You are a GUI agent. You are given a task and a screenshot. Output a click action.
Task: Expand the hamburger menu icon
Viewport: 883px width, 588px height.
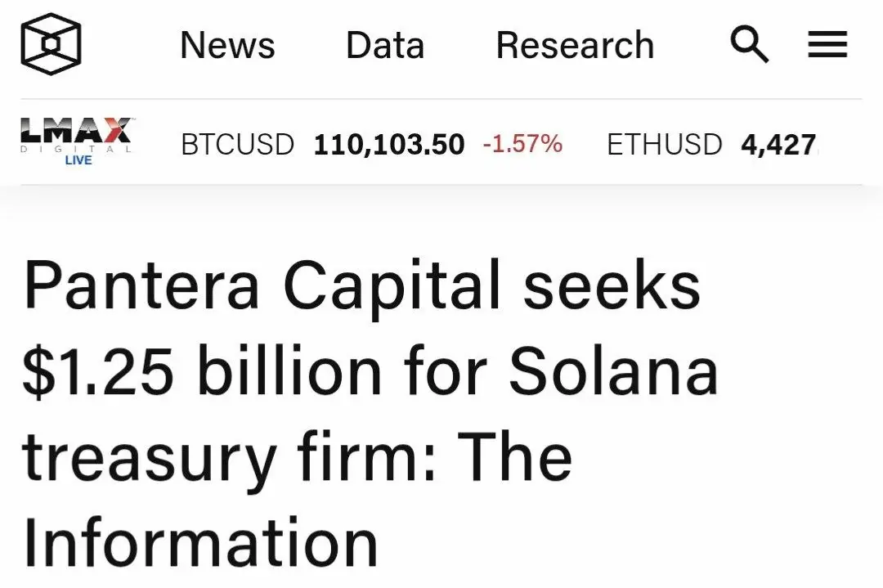click(x=827, y=44)
